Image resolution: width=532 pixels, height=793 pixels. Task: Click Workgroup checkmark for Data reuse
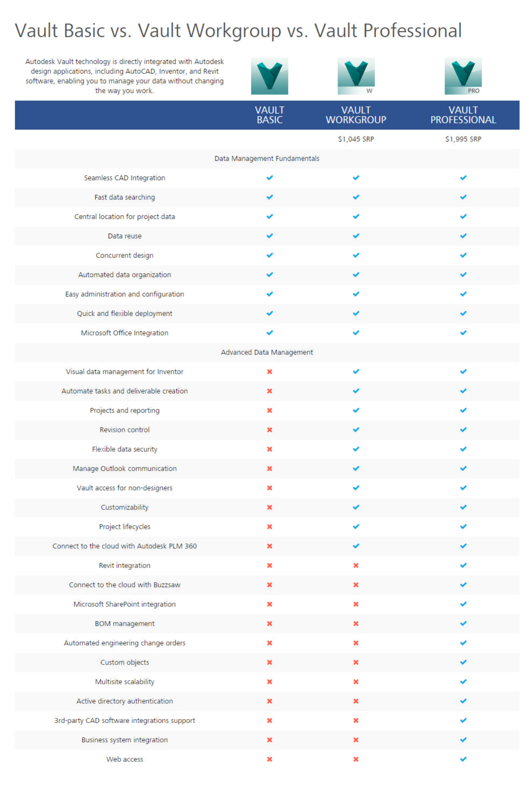pos(356,236)
